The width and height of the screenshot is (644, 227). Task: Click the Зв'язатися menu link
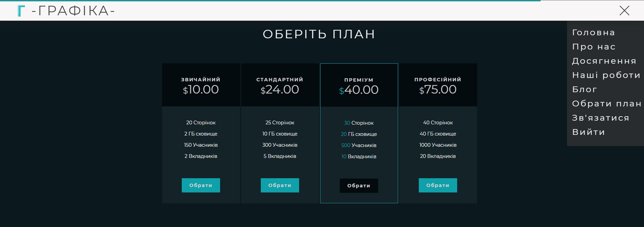(601, 118)
